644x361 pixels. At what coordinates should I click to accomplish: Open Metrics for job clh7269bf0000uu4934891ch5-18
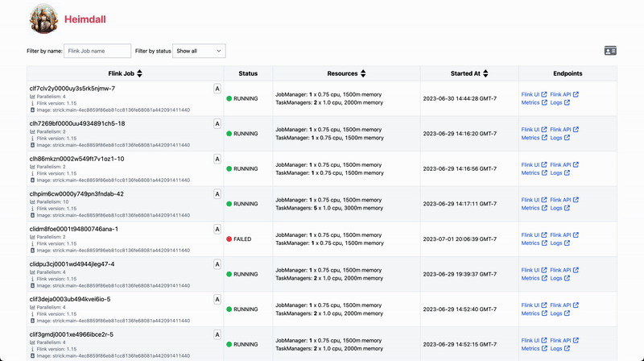tap(534, 138)
